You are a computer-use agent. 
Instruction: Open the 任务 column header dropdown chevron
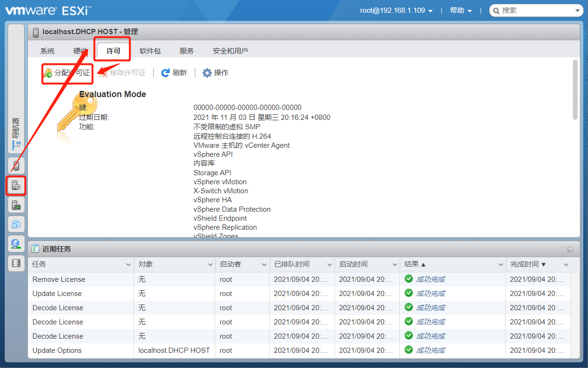128,265
